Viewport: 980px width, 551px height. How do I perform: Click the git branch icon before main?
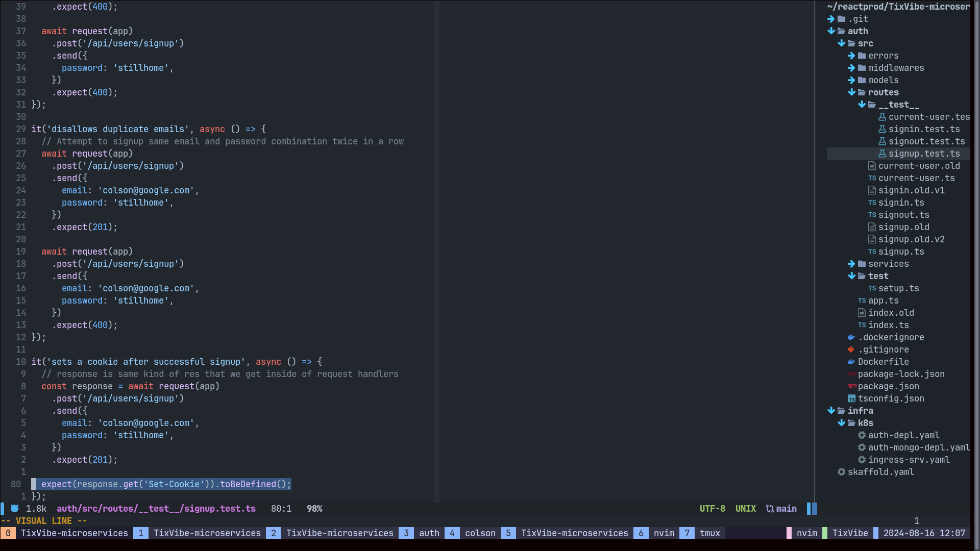[770, 509]
